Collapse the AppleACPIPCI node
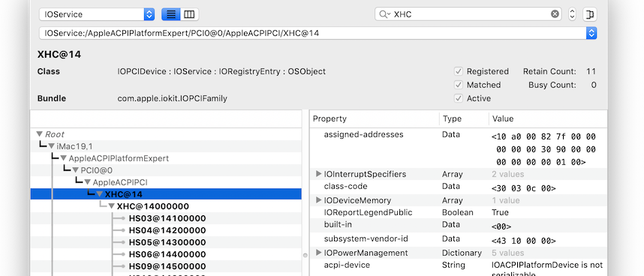Screen dimensions: 644x276 88,182
